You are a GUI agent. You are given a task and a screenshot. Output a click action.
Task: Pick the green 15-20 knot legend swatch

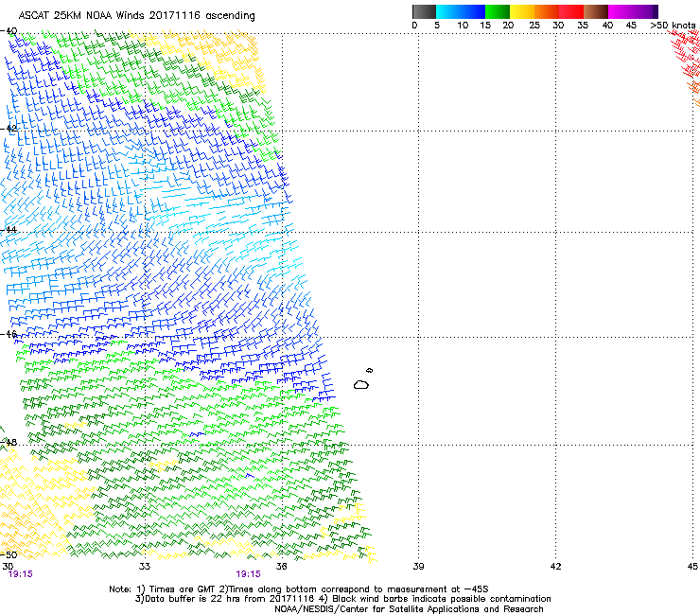[498, 11]
